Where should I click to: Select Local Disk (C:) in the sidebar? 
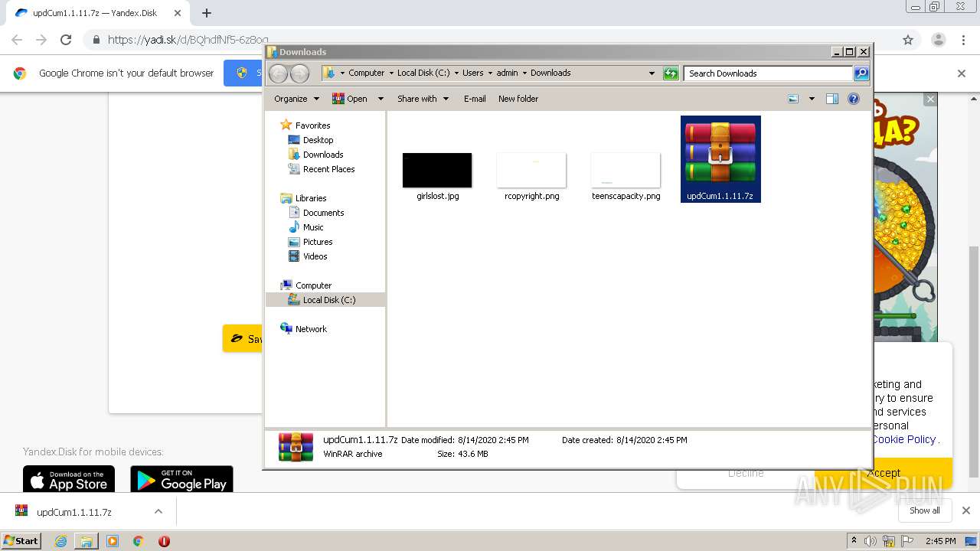coord(325,300)
